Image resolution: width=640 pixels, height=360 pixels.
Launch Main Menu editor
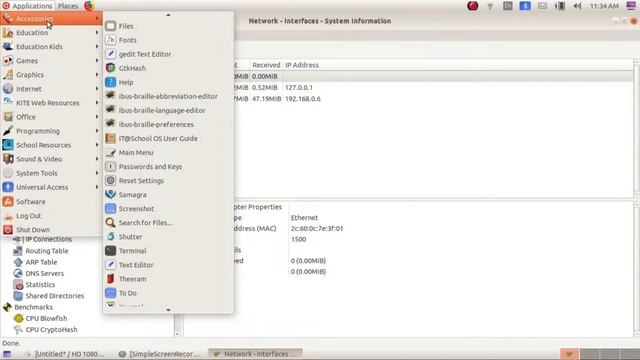point(168,153)
